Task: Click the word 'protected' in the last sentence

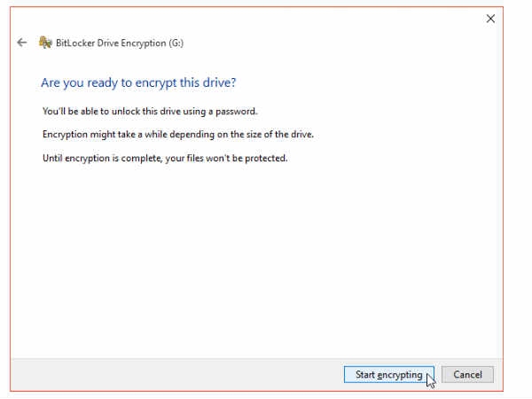Action: 266,158
